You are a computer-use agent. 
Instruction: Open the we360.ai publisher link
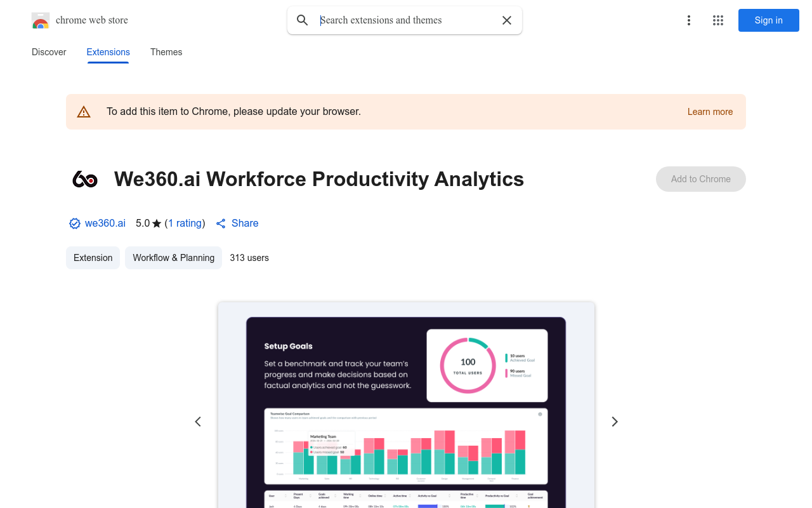105,224
